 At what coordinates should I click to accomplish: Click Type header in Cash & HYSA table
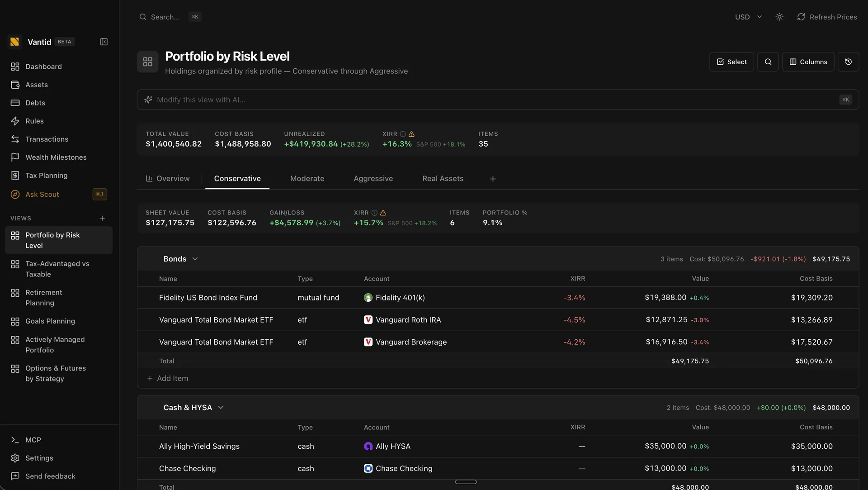pos(305,427)
